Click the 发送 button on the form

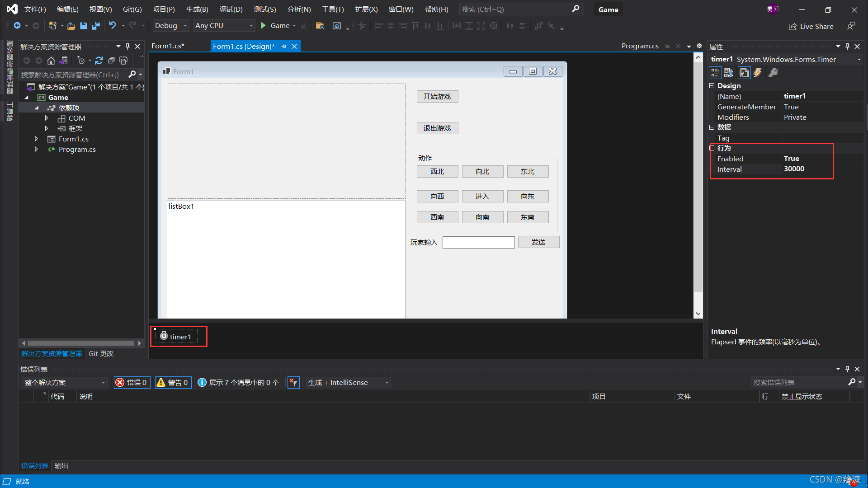538,242
